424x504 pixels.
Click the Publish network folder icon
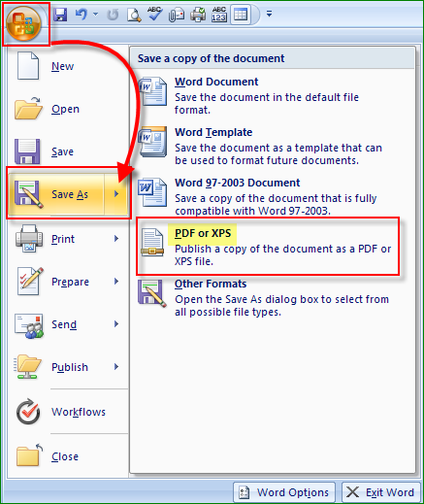27,367
